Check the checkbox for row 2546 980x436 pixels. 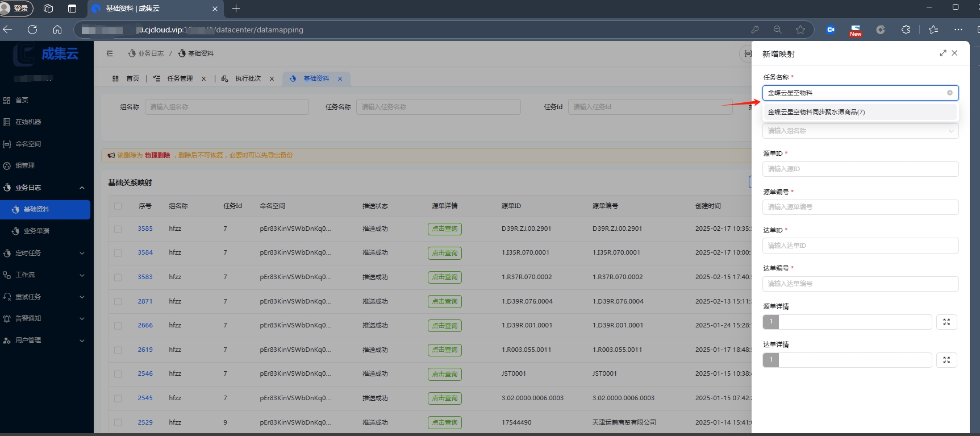click(118, 373)
